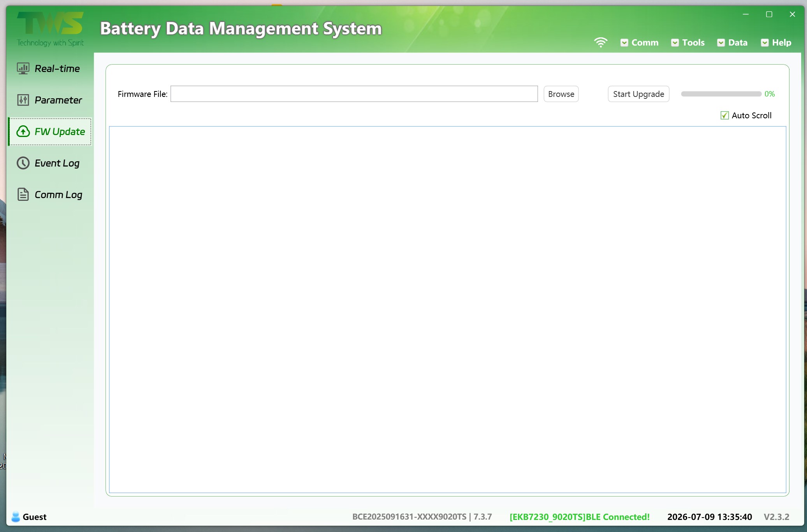Select the Event Log tab label
Viewport: 807px width, 532px height.
point(57,163)
